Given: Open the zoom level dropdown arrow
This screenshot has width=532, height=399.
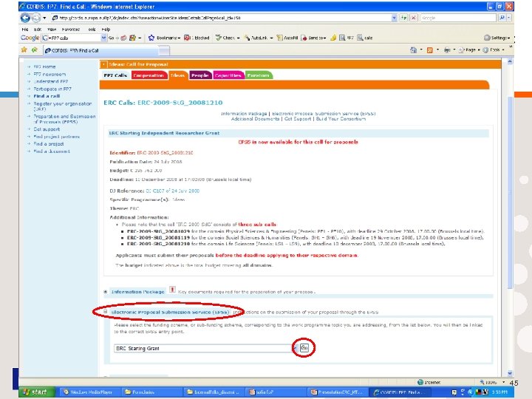Looking at the screenshot, I should (503, 383).
